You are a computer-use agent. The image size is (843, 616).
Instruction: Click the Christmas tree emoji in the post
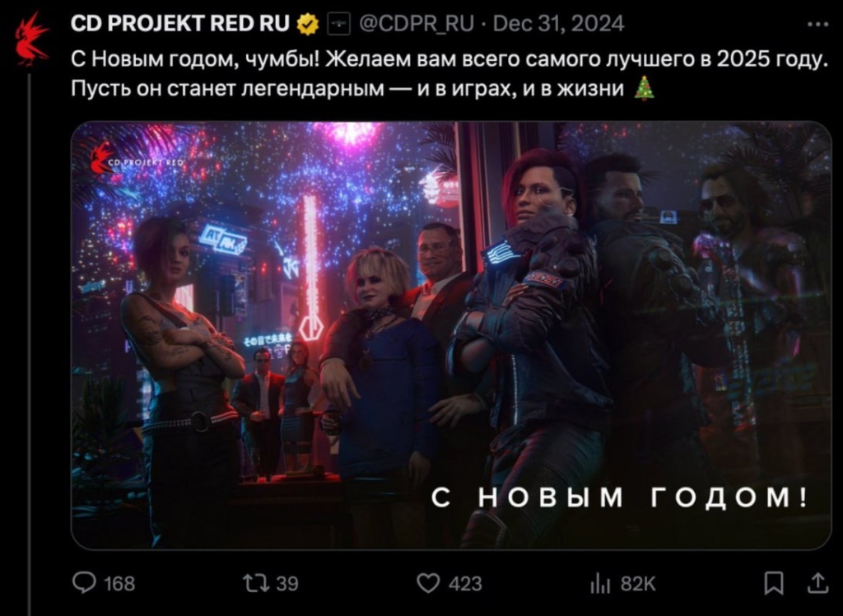point(644,89)
